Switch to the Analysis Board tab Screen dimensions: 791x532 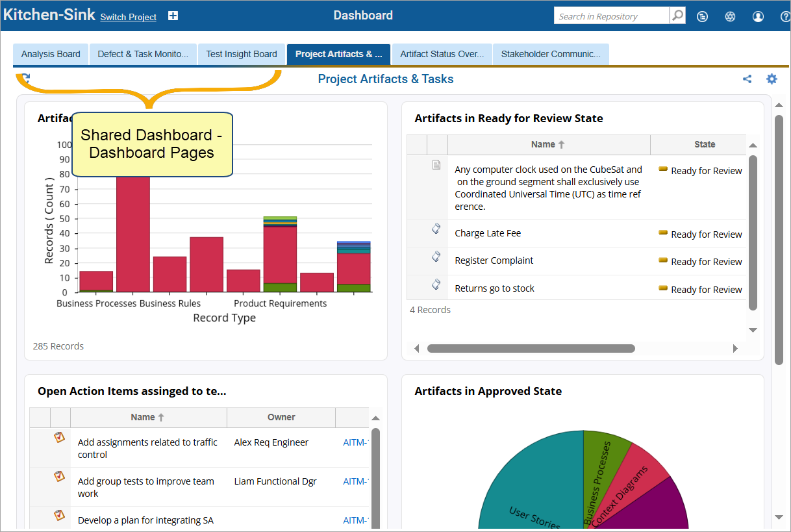point(51,55)
